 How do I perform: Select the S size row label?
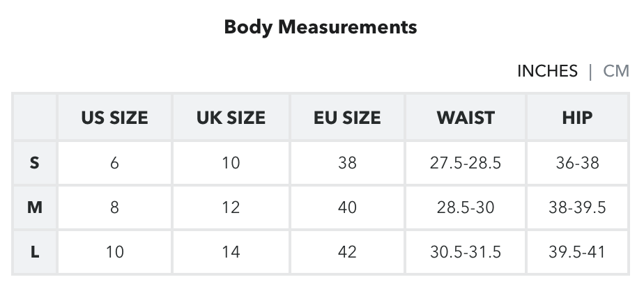point(34,163)
